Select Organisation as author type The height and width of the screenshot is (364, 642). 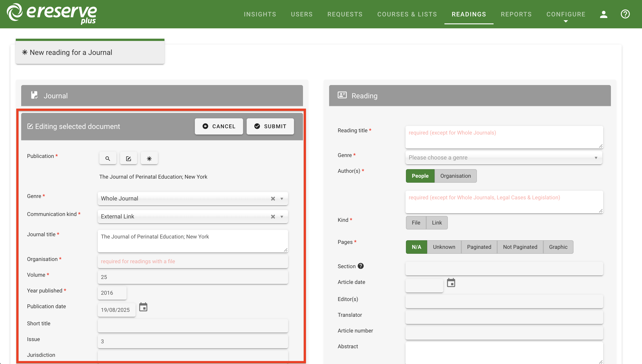click(455, 176)
